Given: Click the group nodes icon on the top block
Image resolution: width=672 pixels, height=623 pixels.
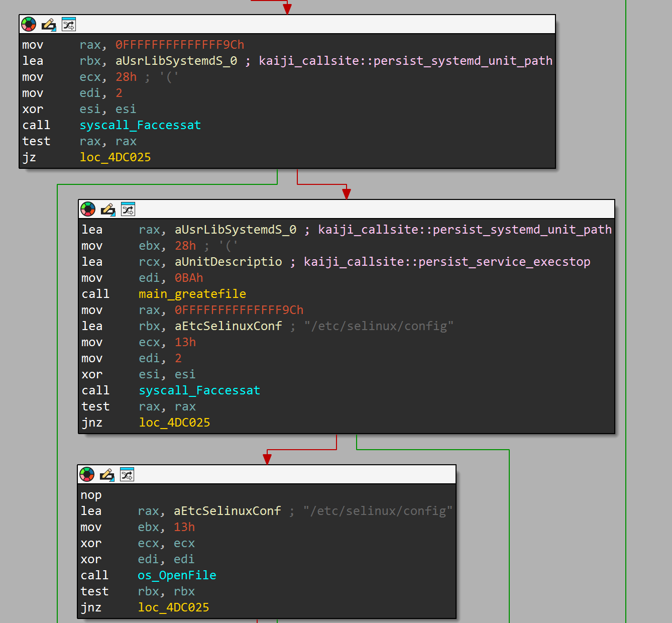Looking at the screenshot, I should pos(69,24).
